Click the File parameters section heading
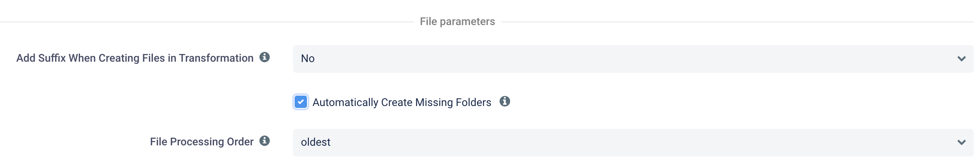 457,22
